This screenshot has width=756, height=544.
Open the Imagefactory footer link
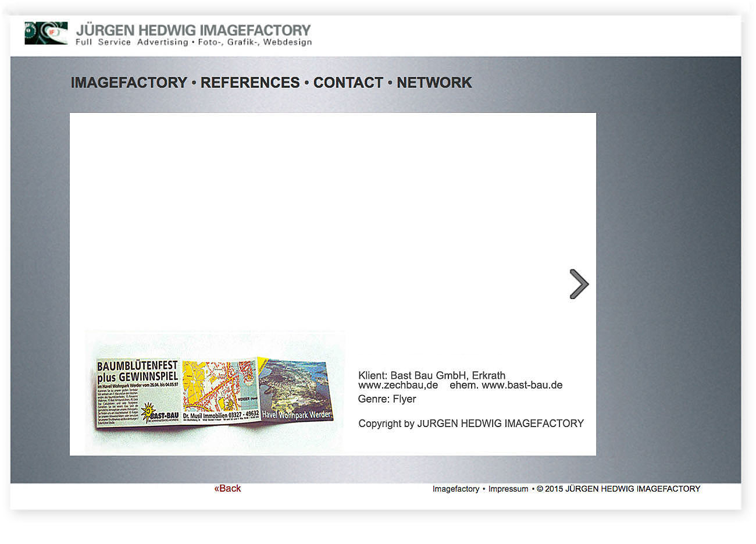coord(455,489)
